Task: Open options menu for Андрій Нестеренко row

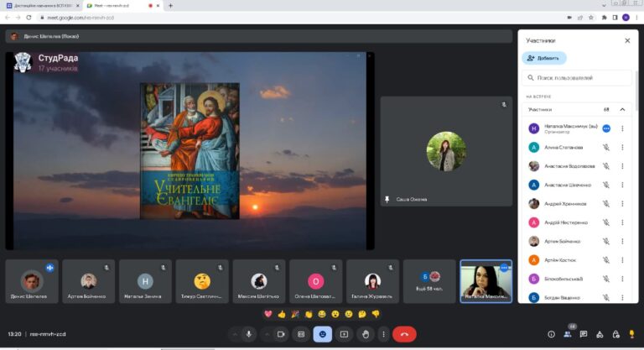Action: (x=623, y=222)
